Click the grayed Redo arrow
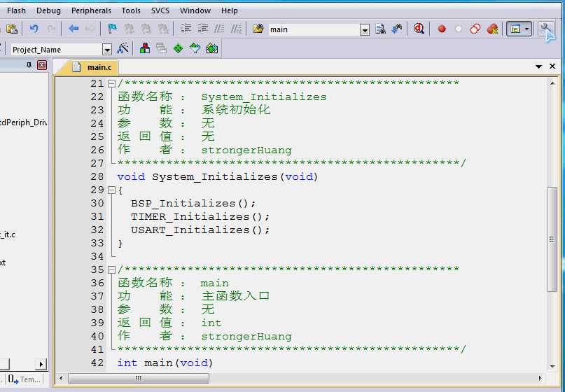The image size is (565, 392). click(51, 29)
